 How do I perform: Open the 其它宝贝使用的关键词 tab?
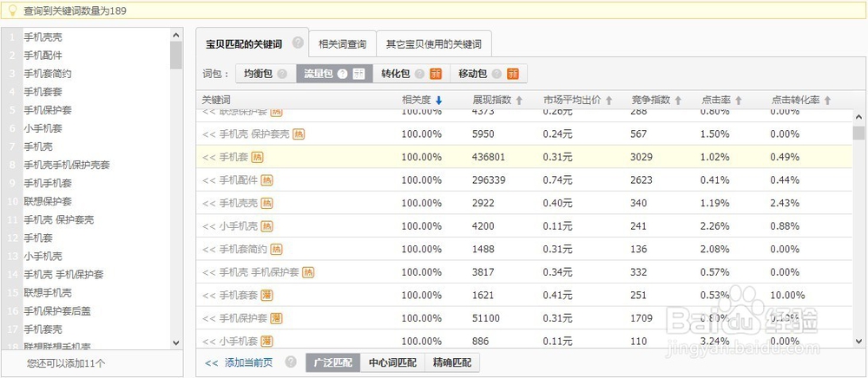(x=433, y=44)
